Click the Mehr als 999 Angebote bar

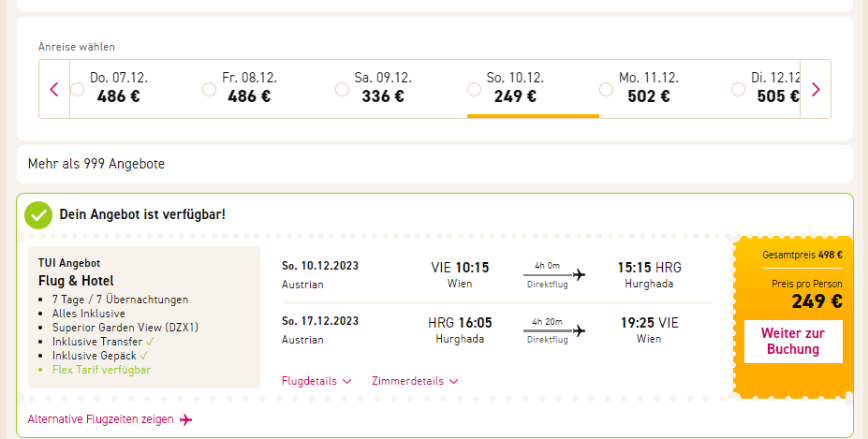96,164
